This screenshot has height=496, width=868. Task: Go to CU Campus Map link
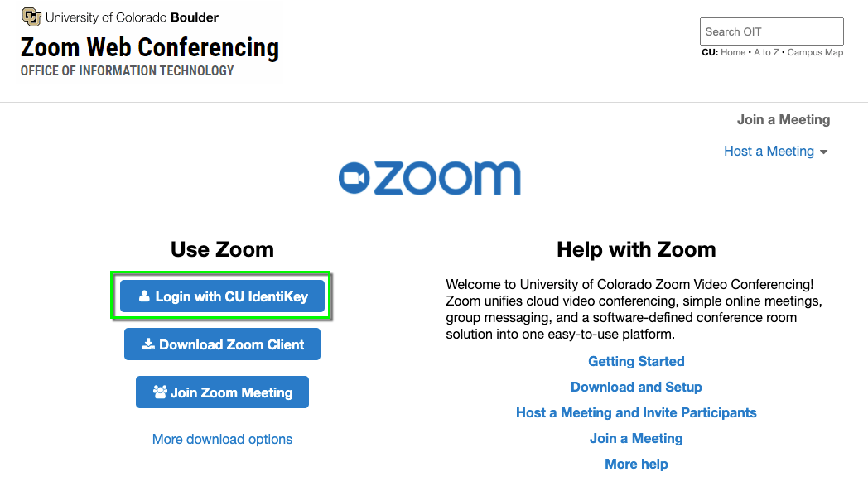[x=815, y=53]
